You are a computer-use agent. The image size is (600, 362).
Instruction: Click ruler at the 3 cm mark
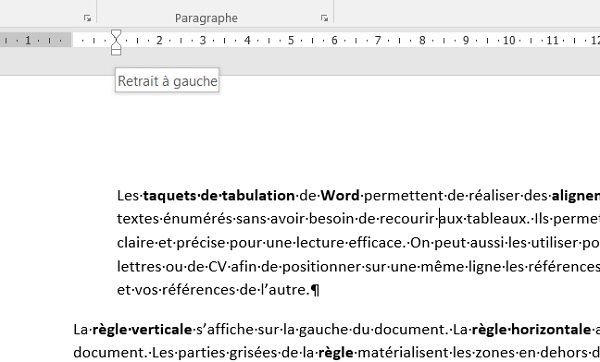click(203, 40)
